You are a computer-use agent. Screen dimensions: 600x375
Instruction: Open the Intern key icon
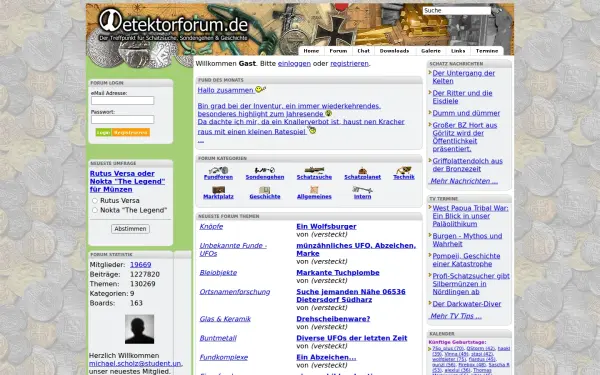coord(362,190)
